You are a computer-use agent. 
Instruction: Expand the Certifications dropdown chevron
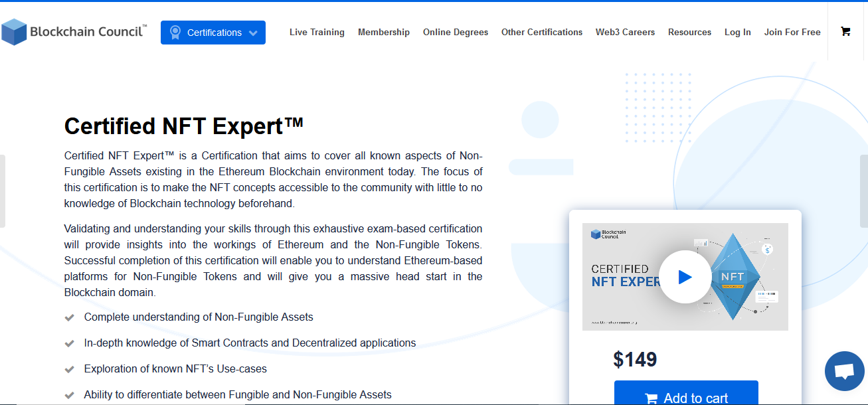(x=253, y=33)
